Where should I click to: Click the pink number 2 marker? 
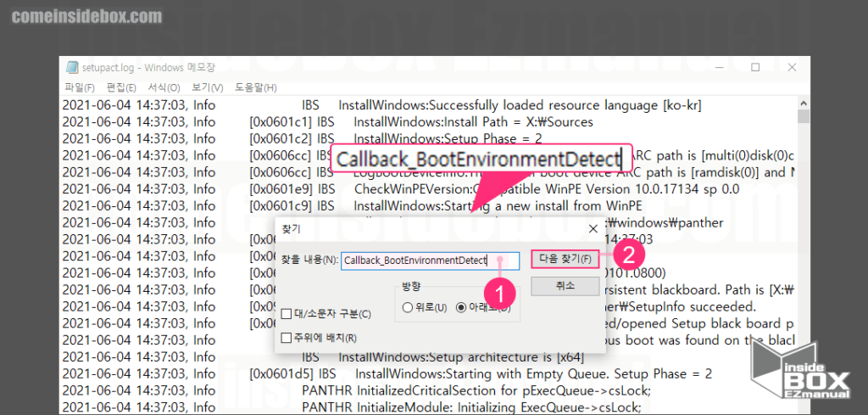629,251
